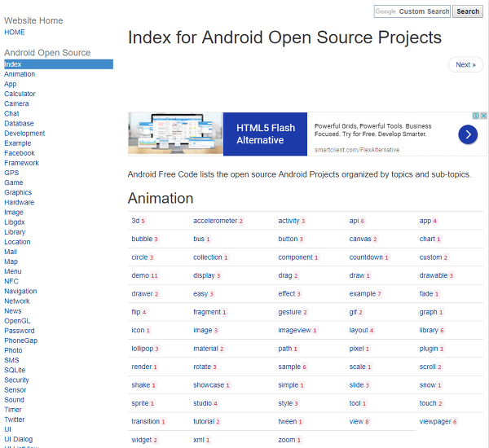The image size is (489, 448).
Task: Go to the Next page
Action: [465, 64]
